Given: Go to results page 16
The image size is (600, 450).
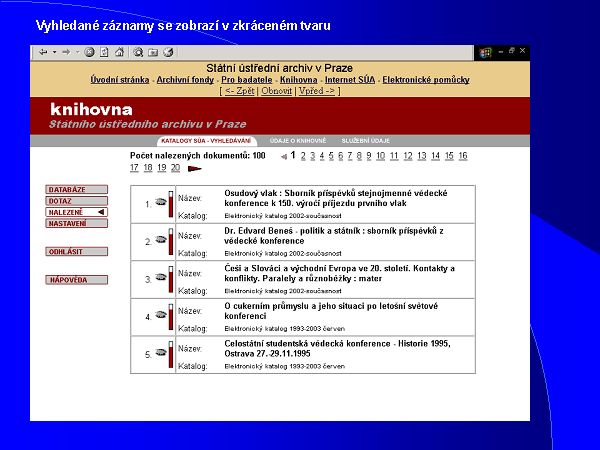Looking at the screenshot, I should [x=463, y=156].
